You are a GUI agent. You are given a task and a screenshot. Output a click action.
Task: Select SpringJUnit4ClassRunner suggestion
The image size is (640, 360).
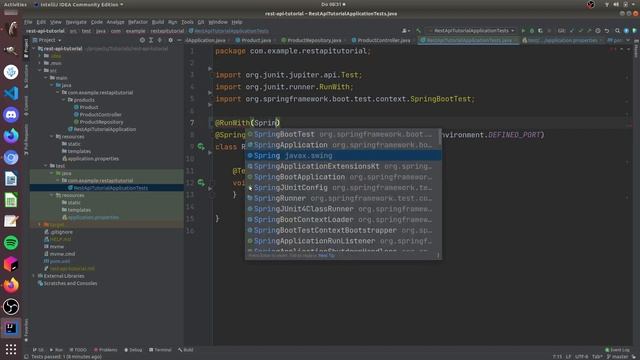pyautogui.click(x=343, y=209)
